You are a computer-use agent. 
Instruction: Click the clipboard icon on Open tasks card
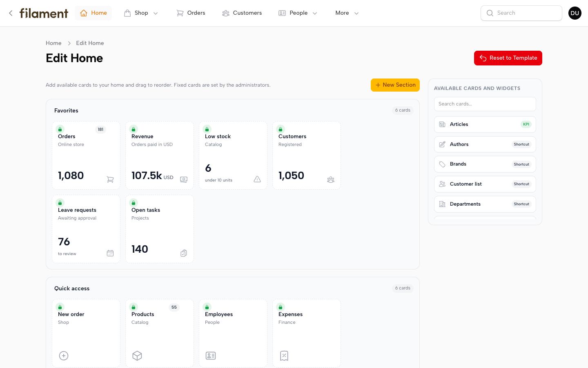pos(184,253)
